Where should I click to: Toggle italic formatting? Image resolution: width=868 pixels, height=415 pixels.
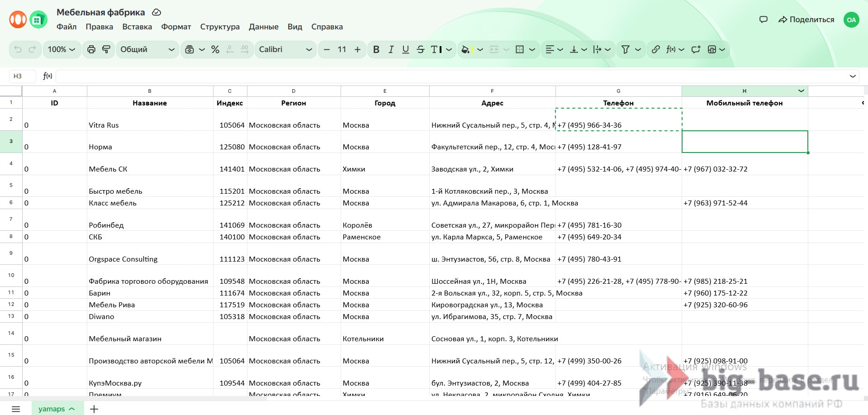391,49
